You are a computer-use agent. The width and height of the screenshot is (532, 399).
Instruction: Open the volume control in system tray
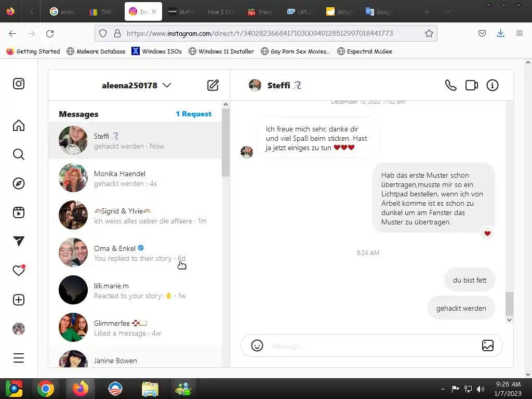point(481,389)
